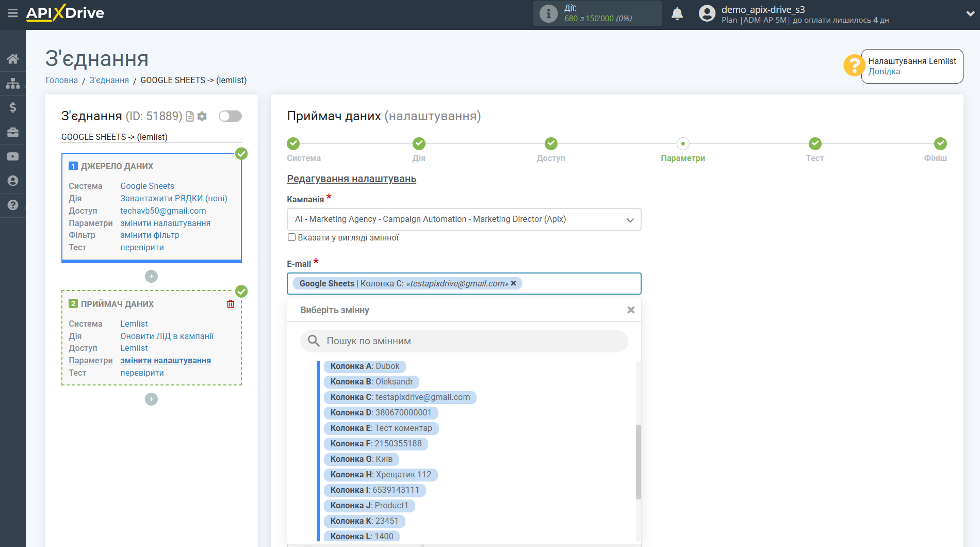Open the YouTube video sidebar icon
Screen dimensions: 980x547
click(x=13, y=156)
